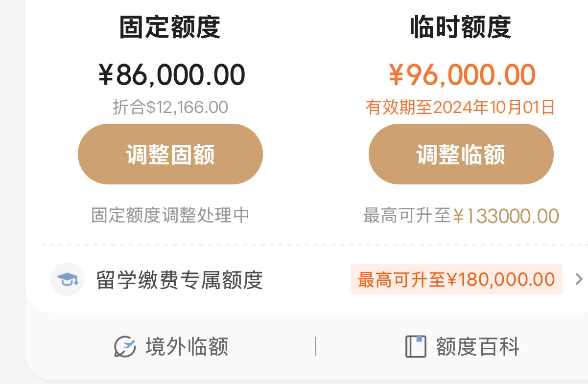Viewport: 588px width, 384px height.
Task: Click the gray 最高可升至 label under 调整临额
Action: tap(406, 215)
